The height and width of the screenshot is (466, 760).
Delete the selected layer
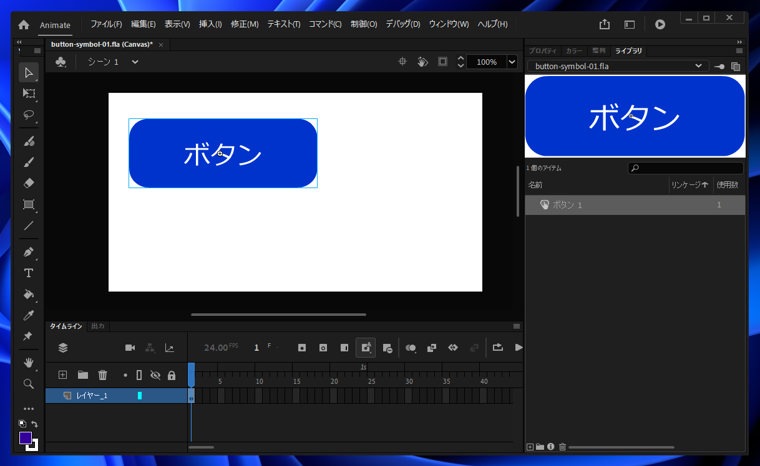tap(103, 375)
